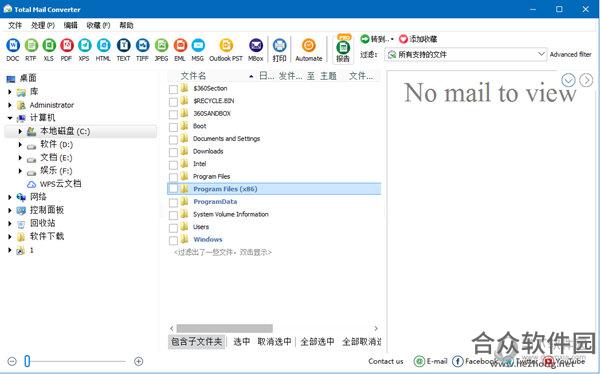Check the Users folder checkbox
600x374 pixels.
173,228
